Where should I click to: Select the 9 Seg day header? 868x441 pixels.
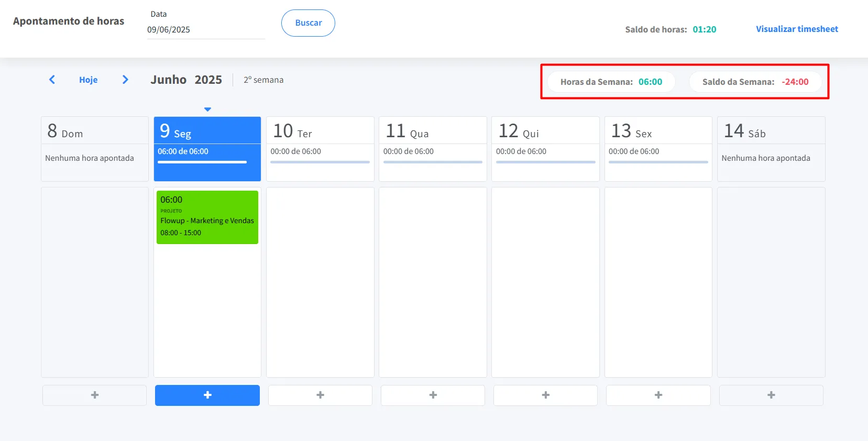click(x=207, y=131)
